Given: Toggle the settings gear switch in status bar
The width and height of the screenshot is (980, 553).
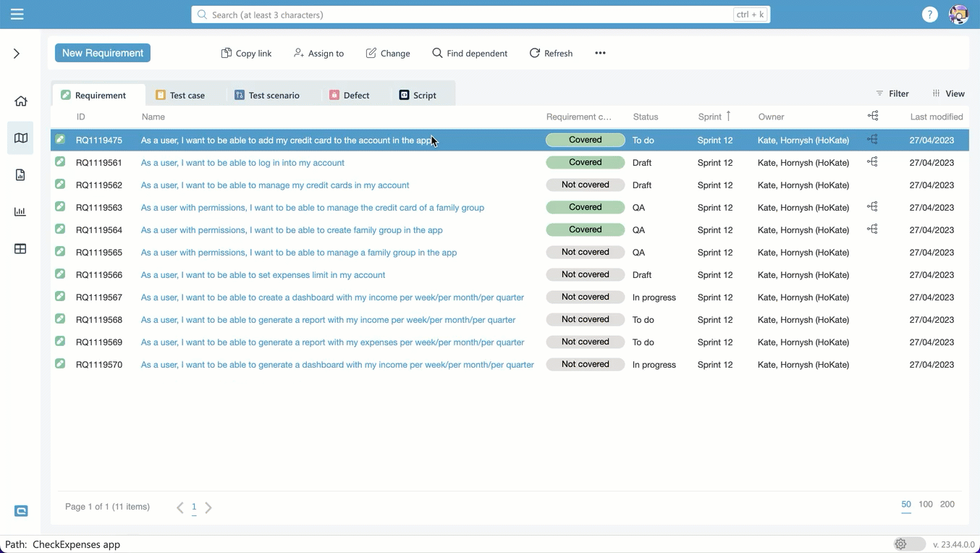Looking at the screenshot, I should pos(908,544).
